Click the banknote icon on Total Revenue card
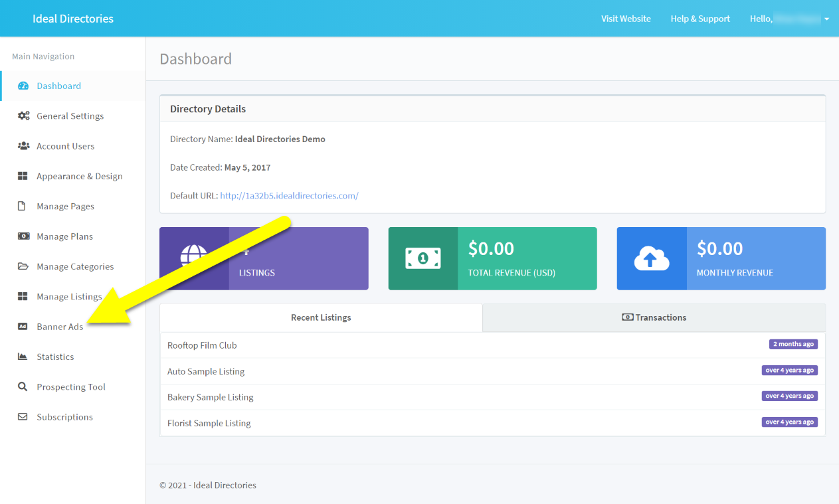Screen dimensions: 839x504 point(423,258)
